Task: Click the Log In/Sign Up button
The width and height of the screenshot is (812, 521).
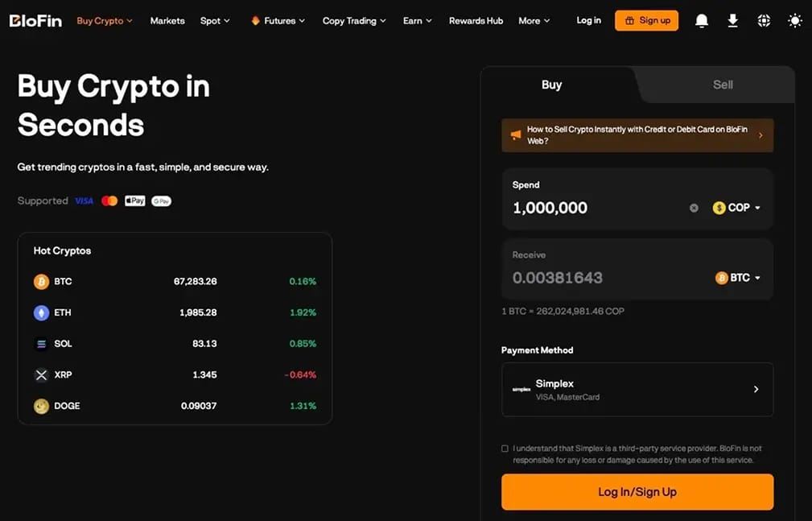Action: [x=637, y=492]
